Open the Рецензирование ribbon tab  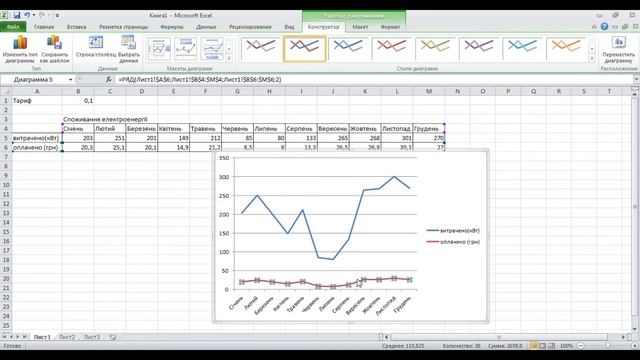[x=250, y=27]
